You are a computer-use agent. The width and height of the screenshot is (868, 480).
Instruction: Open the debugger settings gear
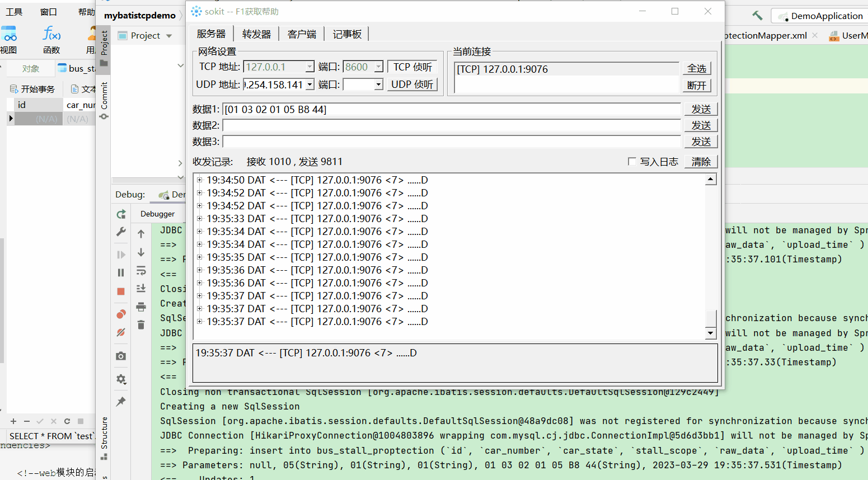(x=121, y=379)
